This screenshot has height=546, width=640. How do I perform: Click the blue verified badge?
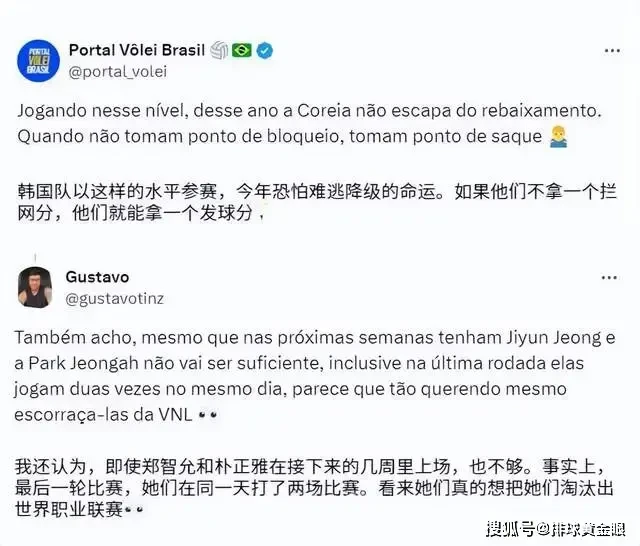coord(265,51)
